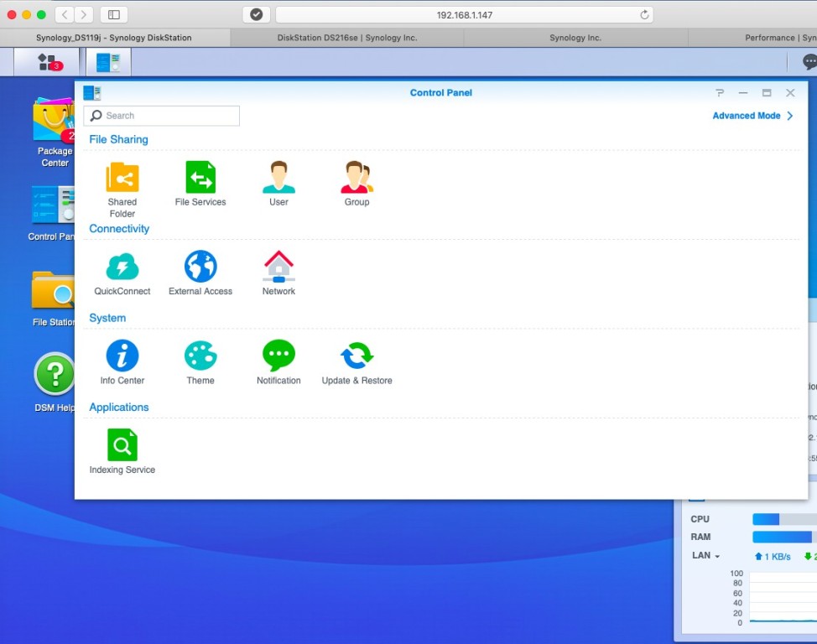Image resolution: width=817 pixels, height=644 pixels.
Task: Go forward in Safari
Action: coord(83,14)
